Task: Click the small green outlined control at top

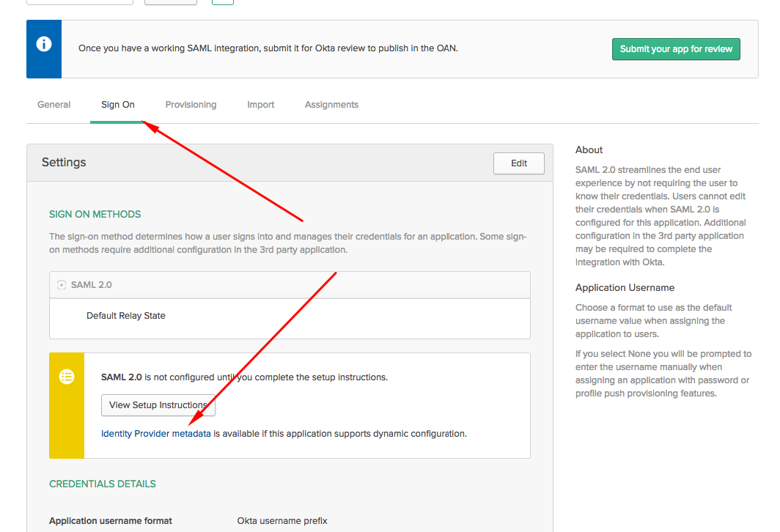Action: 222,2
